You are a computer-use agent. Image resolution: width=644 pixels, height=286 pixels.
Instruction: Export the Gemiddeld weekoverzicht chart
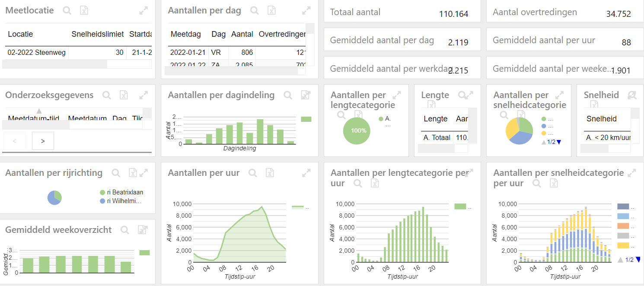click(x=143, y=230)
